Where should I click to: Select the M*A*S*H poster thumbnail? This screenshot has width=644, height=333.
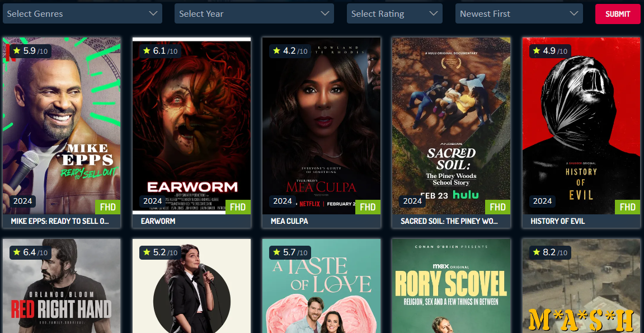coord(581,287)
